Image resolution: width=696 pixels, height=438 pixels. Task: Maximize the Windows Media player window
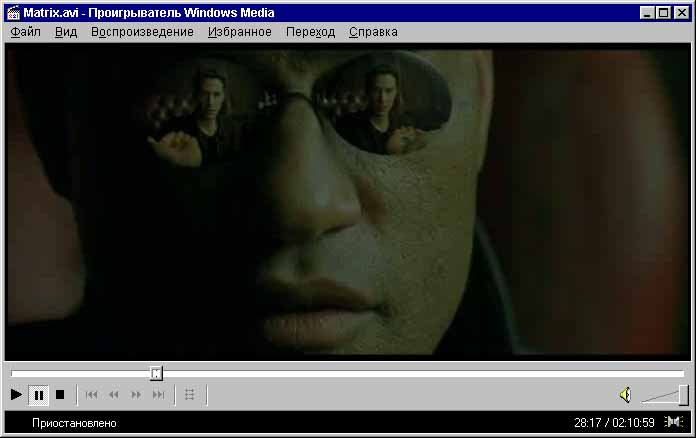(663, 12)
